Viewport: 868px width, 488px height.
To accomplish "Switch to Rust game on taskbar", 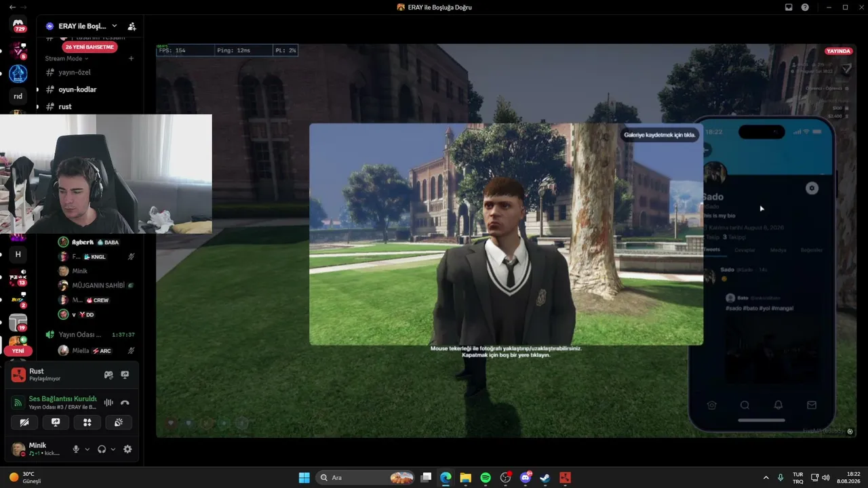I will pyautogui.click(x=565, y=478).
